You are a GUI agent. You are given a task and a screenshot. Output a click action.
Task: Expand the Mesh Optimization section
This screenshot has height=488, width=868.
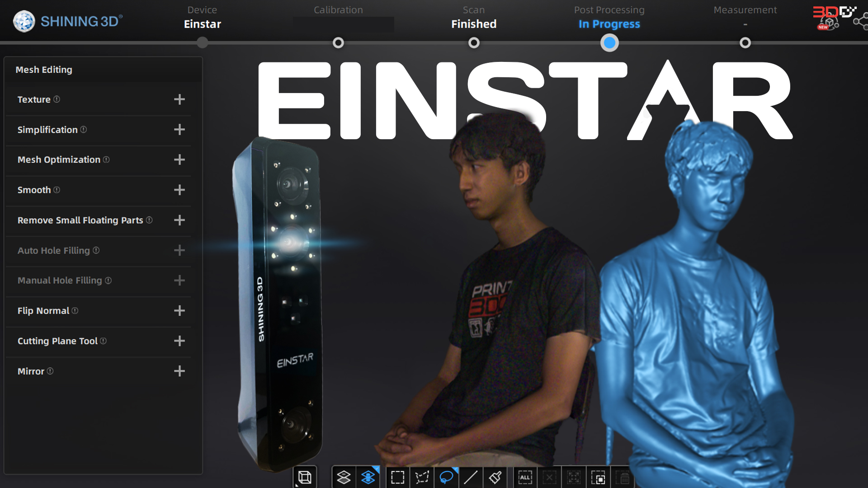coord(179,160)
